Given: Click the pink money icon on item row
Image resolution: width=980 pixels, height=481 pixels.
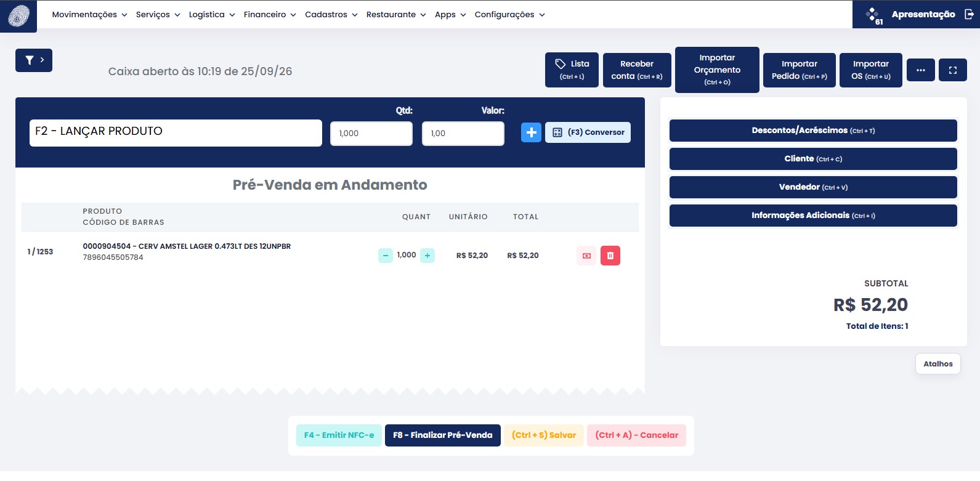Looking at the screenshot, I should point(586,256).
